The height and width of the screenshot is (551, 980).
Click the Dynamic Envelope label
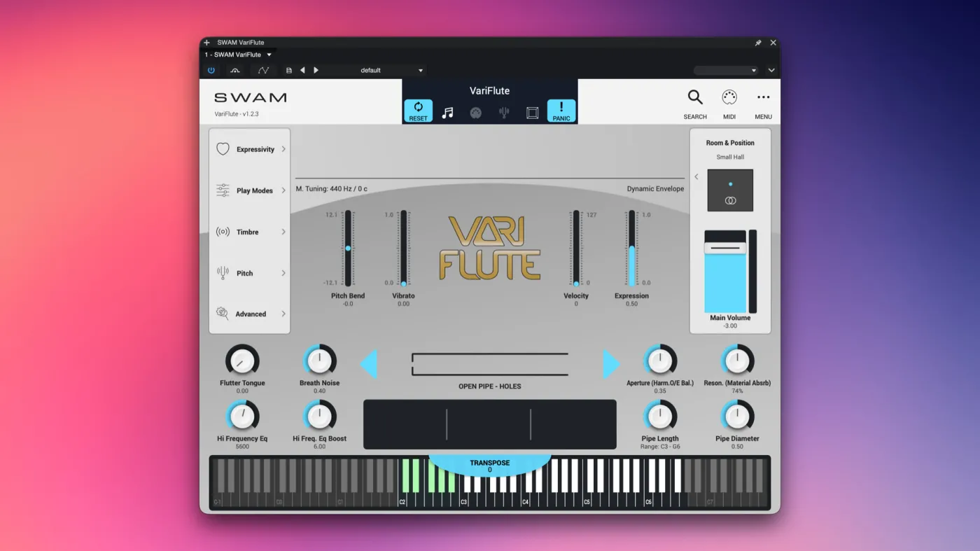click(655, 189)
